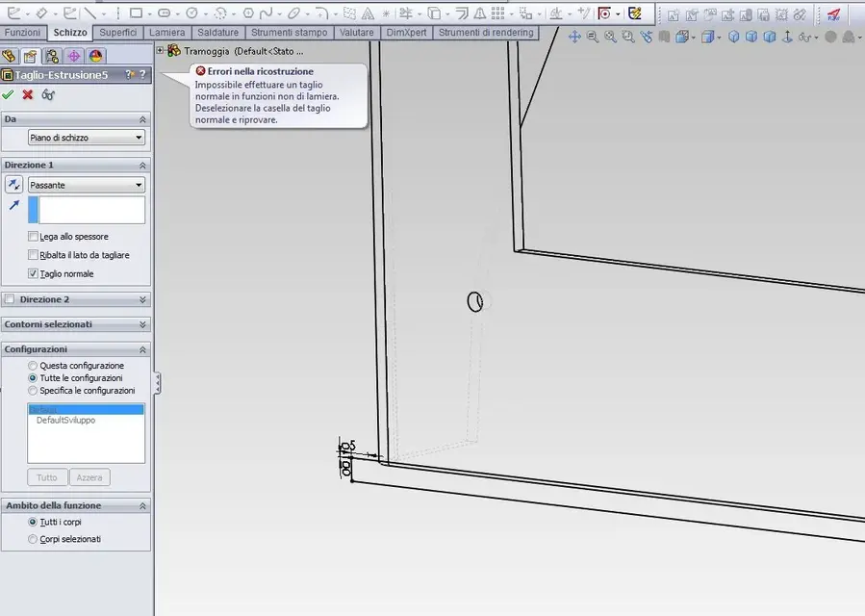The image size is (865, 616).
Task: Enable 'Ribalta il lato da tagliare' checkbox
Action: coord(33,255)
